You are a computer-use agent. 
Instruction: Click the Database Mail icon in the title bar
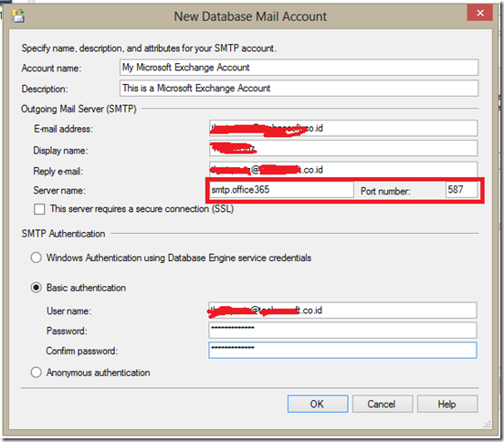pos(18,16)
